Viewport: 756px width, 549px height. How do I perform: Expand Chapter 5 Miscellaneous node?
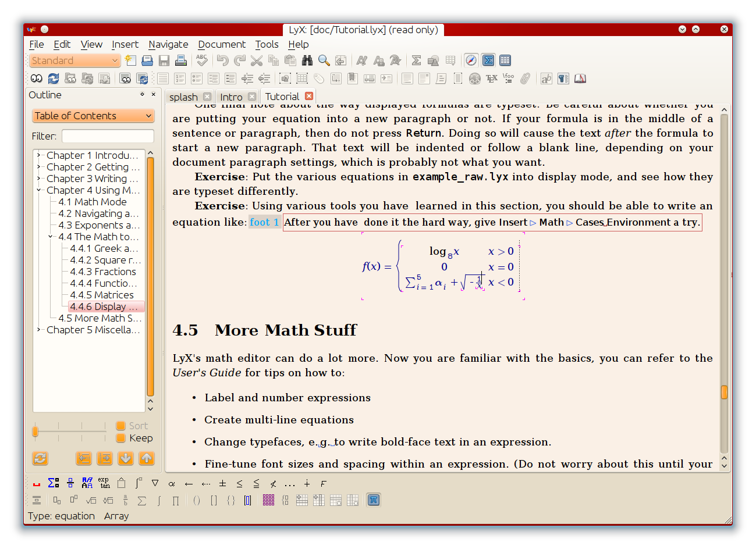(x=38, y=330)
